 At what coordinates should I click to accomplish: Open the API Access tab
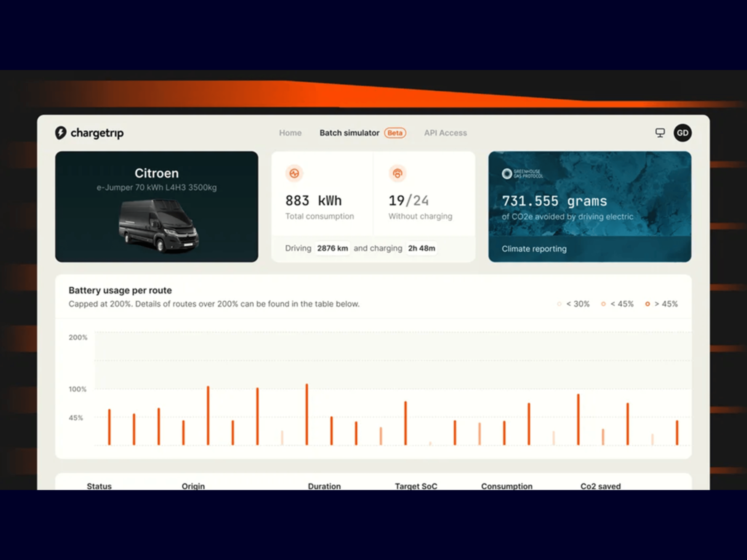(445, 133)
